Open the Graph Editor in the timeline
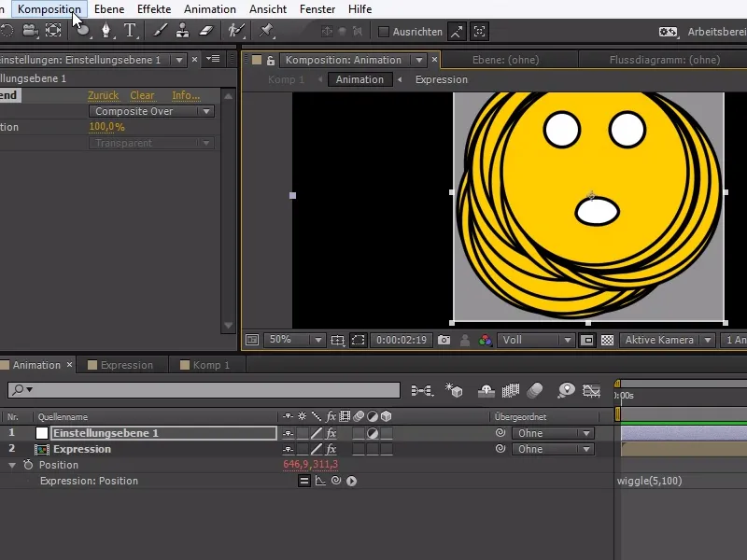The width and height of the screenshot is (747, 560). pyautogui.click(x=590, y=390)
